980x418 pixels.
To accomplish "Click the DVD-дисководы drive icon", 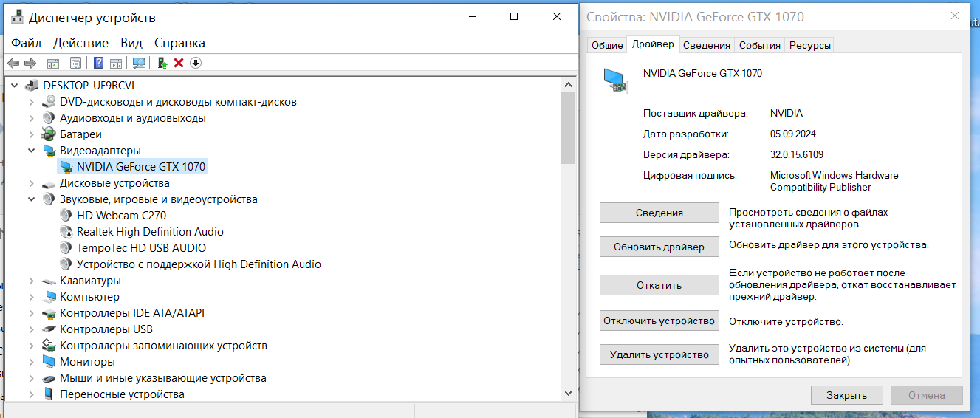I will pos(49,102).
